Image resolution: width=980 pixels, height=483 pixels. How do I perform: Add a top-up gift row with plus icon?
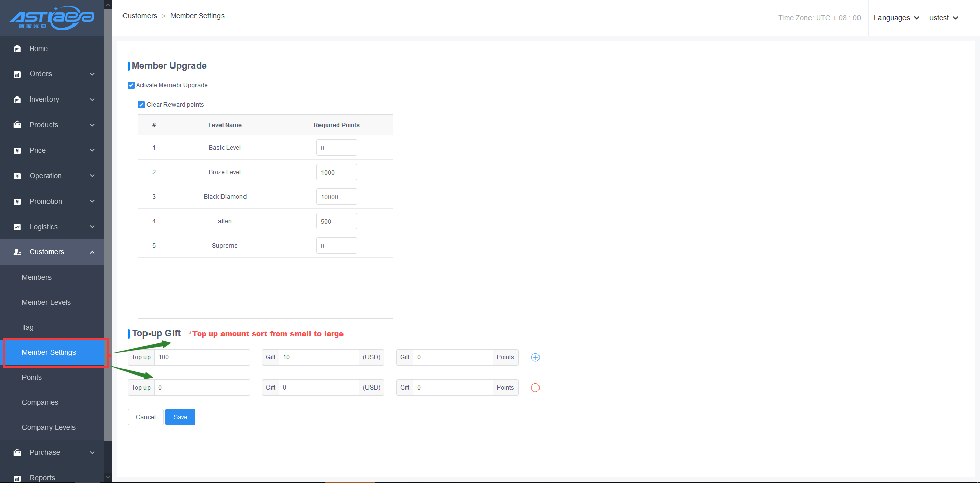click(535, 357)
